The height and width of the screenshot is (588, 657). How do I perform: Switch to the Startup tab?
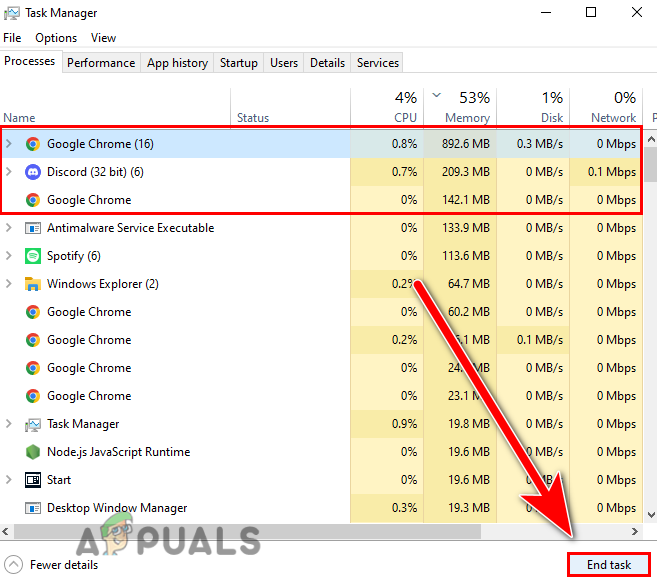tap(239, 63)
